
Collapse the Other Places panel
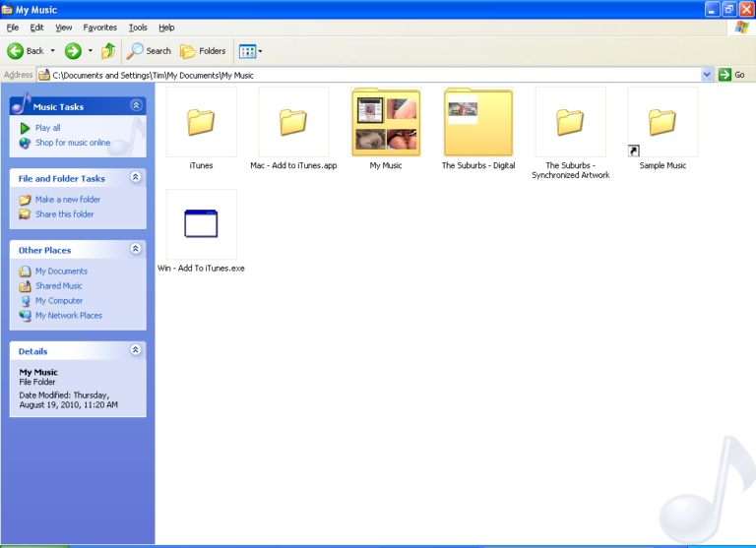pyautogui.click(x=135, y=250)
